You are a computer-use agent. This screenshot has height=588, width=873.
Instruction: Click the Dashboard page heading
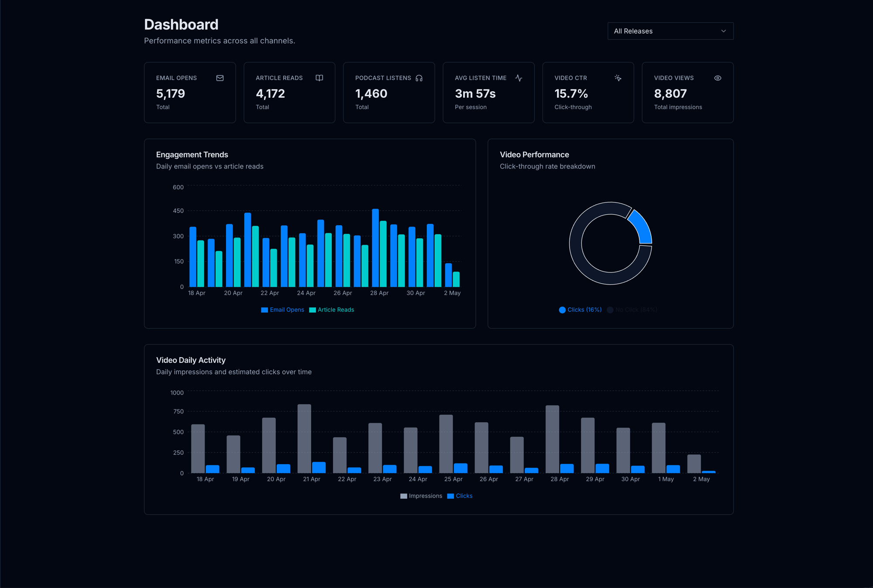pos(181,24)
